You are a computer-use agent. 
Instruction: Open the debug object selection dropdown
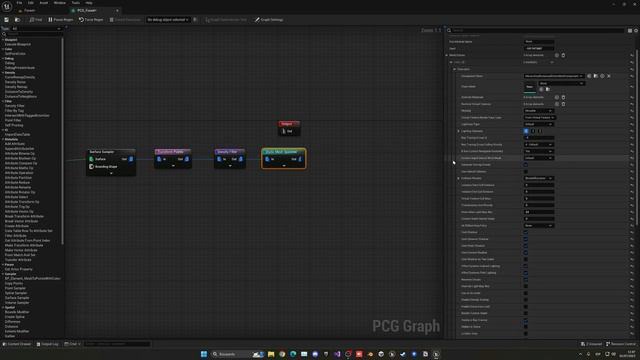click(x=168, y=20)
